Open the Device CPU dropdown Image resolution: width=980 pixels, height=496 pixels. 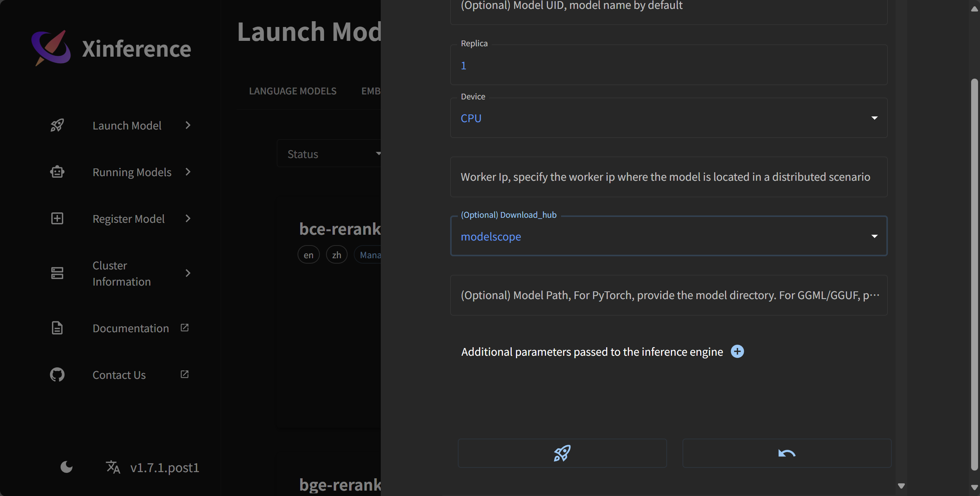tap(668, 118)
